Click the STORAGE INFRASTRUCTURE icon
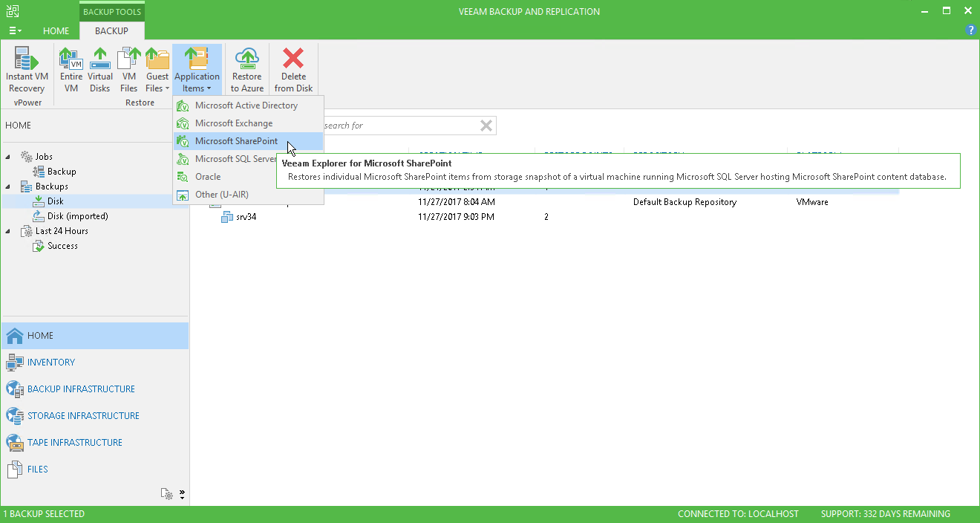This screenshot has width=980, height=523. point(15,416)
